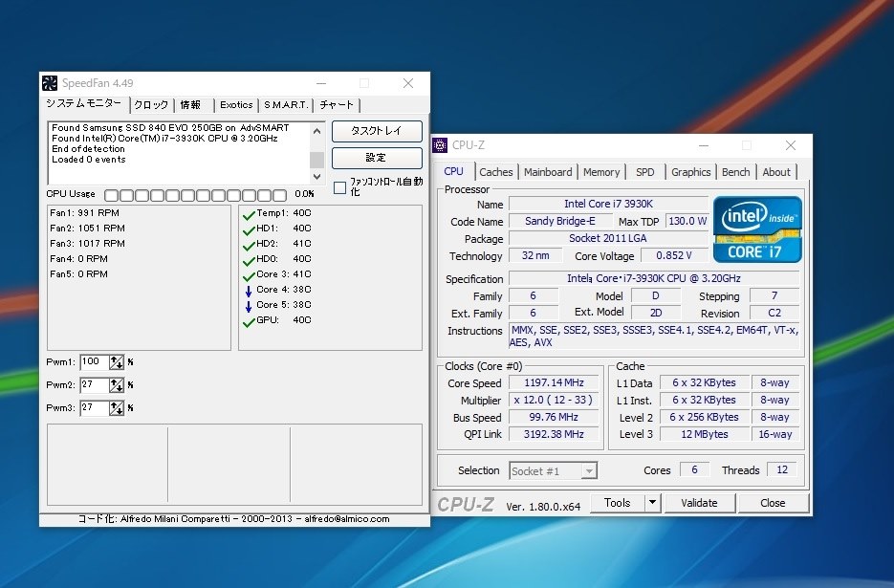The height and width of the screenshot is (588, 894).
Task: Click the Name field Intel Core i7 3930K
Action: tap(608, 204)
